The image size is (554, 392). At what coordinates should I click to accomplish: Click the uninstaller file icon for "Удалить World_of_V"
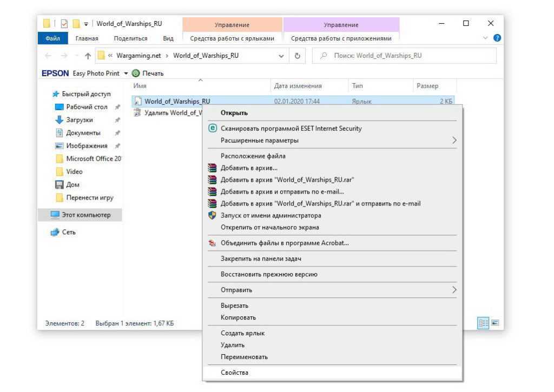pyautogui.click(x=137, y=112)
